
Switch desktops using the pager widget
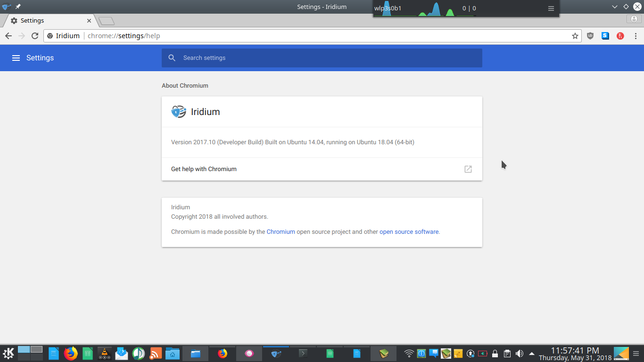pos(30,354)
